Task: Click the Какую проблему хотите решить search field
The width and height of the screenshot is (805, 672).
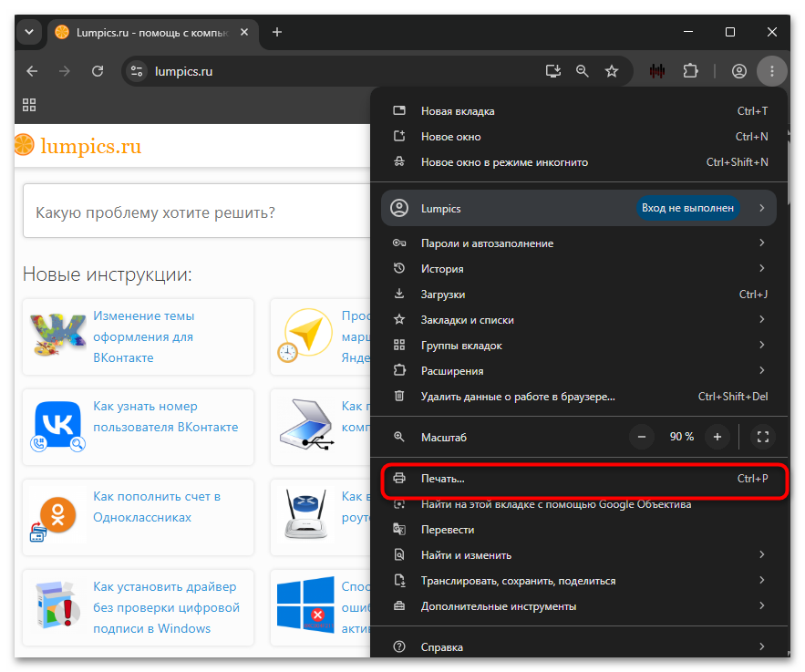Action: click(x=197, y=211)
